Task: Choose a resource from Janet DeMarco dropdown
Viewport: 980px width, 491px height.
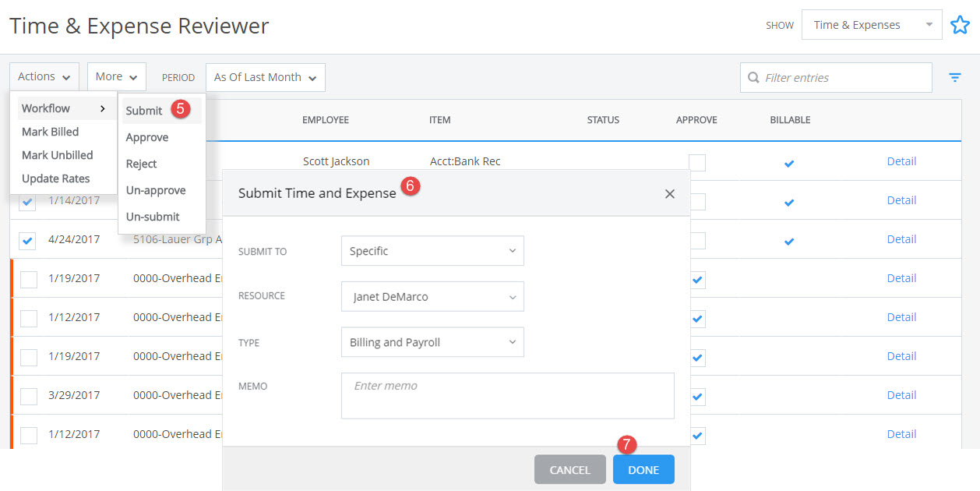Action: point(432,296)
